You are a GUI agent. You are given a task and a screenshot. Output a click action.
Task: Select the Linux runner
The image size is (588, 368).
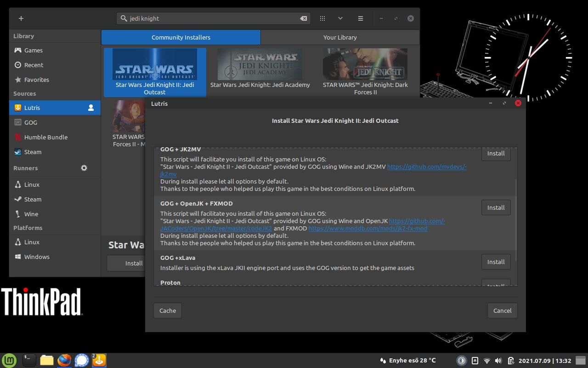point(55,184)
